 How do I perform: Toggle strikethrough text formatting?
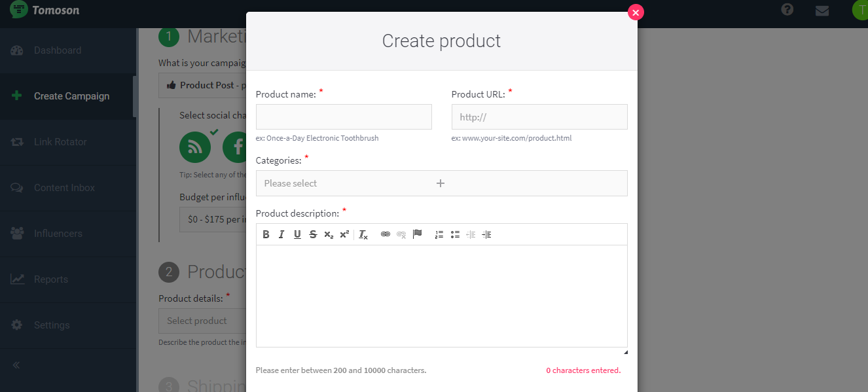313,234
